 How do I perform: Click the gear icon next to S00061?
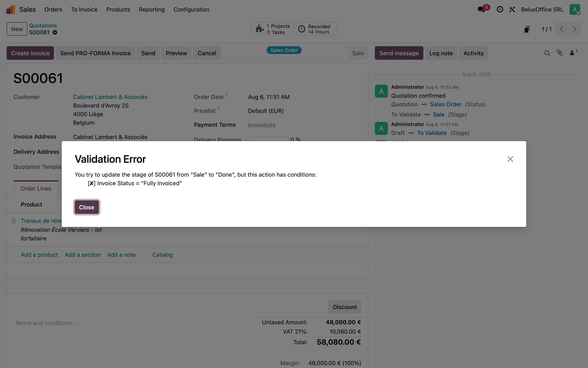click(55, 33)
